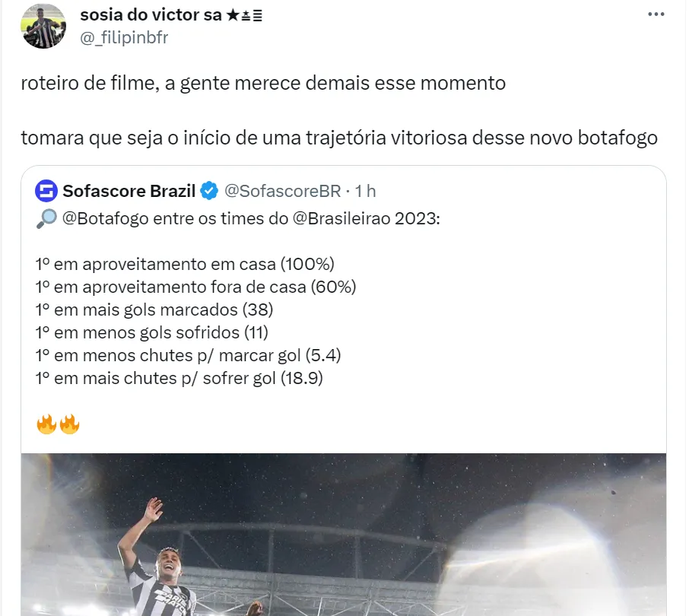Viewport: 689px width, 616px height.
Task: Click the tweet text roteiro de filme
Action: point(87,83)
